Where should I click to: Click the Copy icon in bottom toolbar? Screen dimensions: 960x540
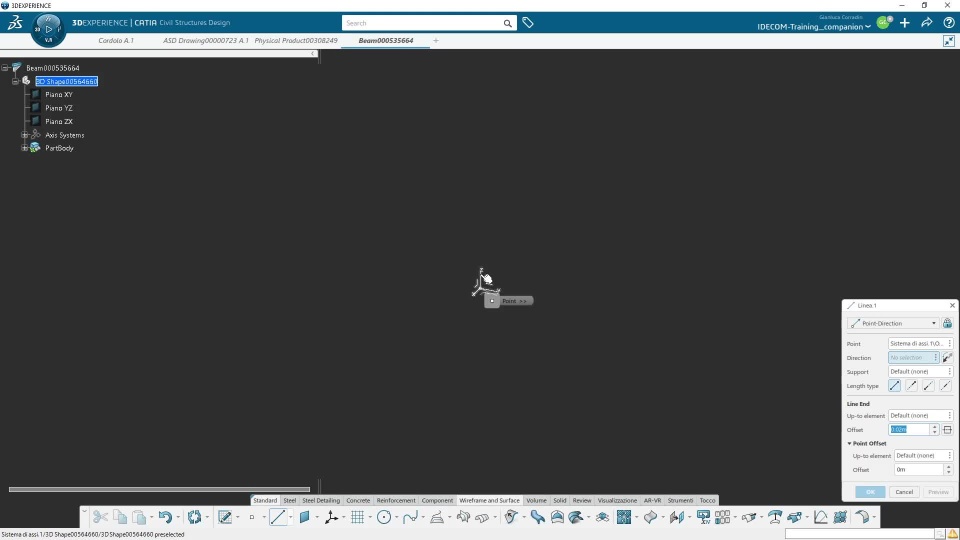pyautogui.click(x=120, y=517)
